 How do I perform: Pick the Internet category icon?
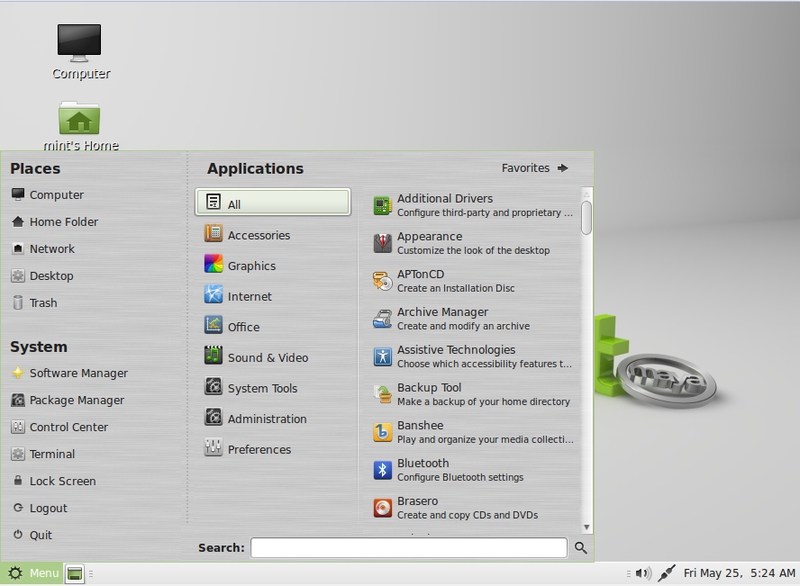point(213,295)
